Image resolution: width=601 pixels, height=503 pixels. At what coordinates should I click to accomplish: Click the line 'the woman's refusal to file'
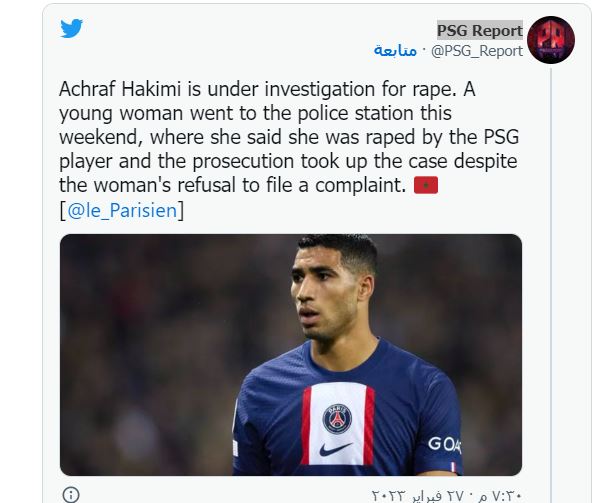(232, 185)
